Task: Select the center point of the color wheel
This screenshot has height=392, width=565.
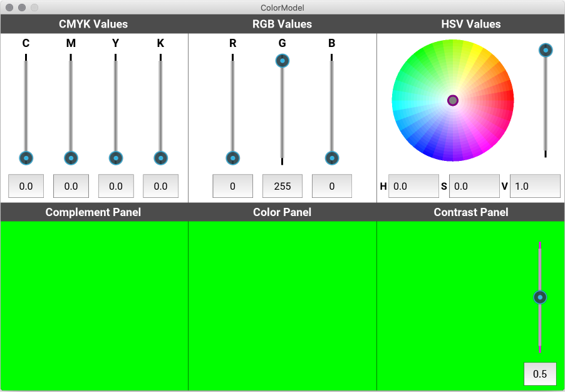Action: [453, 100]
